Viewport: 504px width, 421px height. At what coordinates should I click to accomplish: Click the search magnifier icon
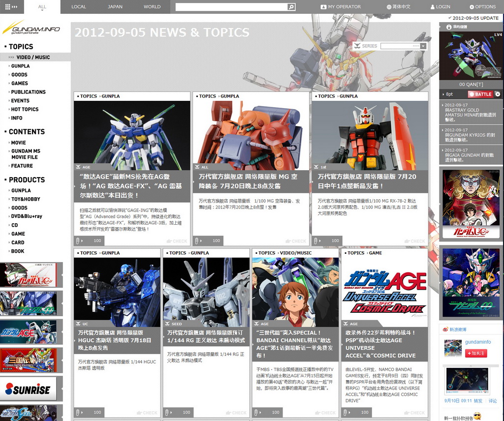pyautogui.click(x=291, y=7)
